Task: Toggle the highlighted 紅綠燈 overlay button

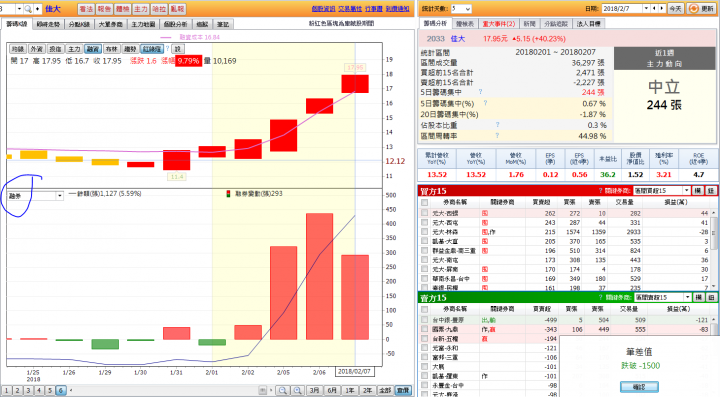Action: [x=152, y=49]
